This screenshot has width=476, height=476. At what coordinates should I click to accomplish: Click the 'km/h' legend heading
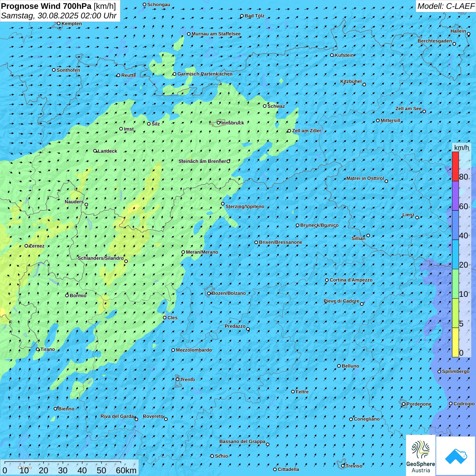point(461,148)
